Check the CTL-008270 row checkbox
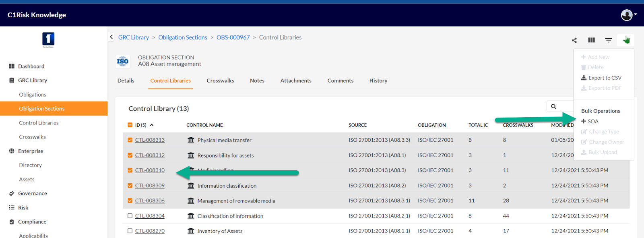The image size is (644, 238). coord(130,231)
